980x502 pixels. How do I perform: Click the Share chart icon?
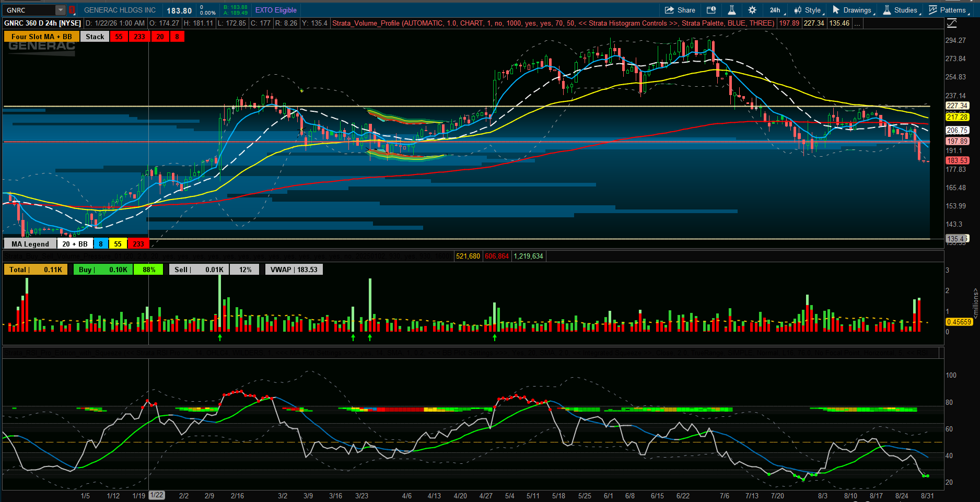(x=680, y=10)
